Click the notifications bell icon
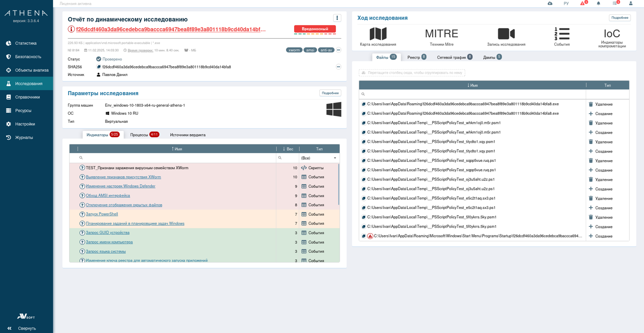 pyautogui.click(x=599, y=3)
